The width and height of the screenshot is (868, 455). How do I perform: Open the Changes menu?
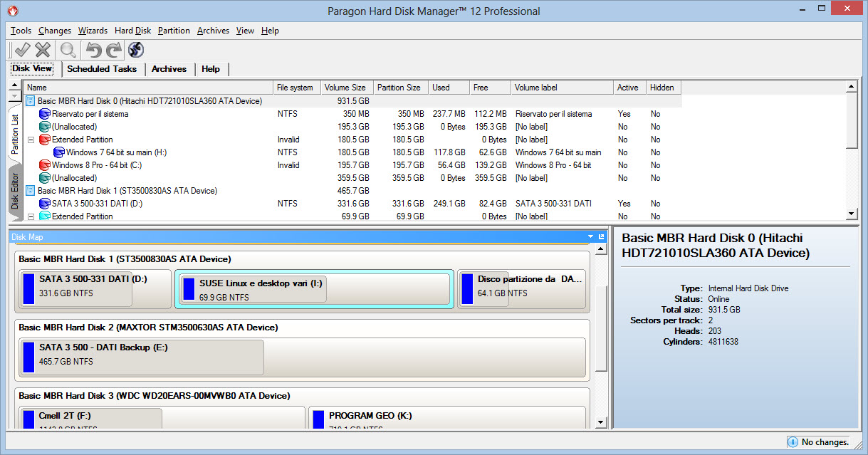55,31
